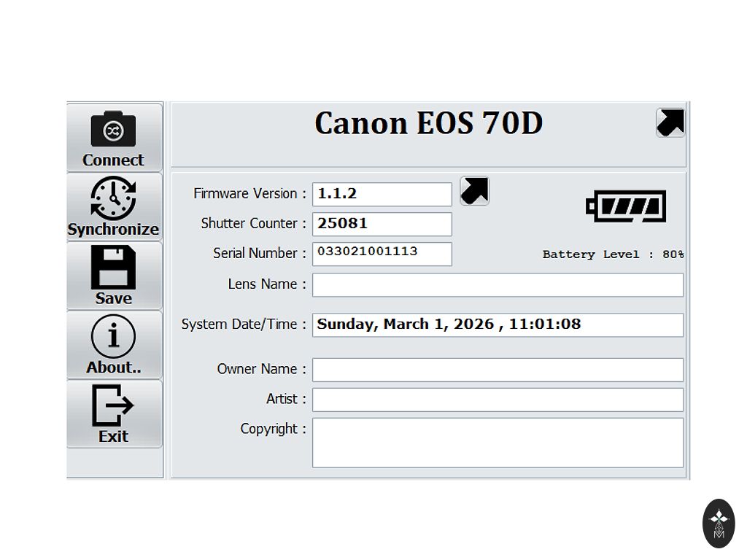Focus the Artist input field

click(x=498, y=400)
